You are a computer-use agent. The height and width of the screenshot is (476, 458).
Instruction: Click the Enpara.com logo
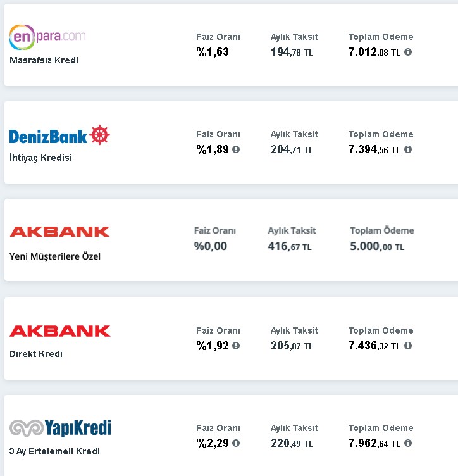point(47,37)
